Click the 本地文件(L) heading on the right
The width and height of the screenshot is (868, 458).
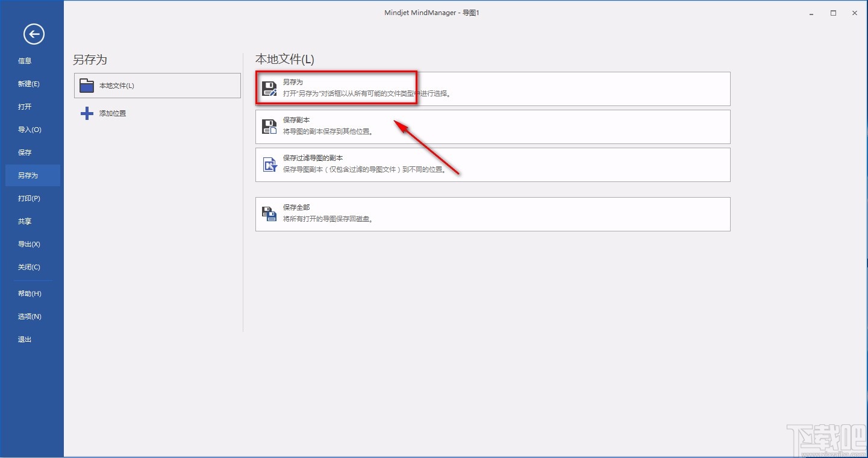(x=285, y=59)
